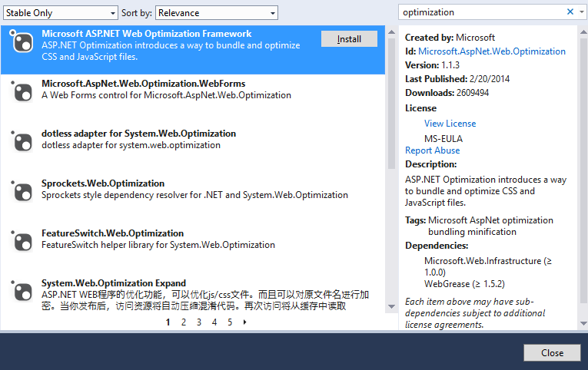The image size is (588, 370).
Task: Click the package list scroll up arrow
Action: pyautogui.click(x=391, y=31)
